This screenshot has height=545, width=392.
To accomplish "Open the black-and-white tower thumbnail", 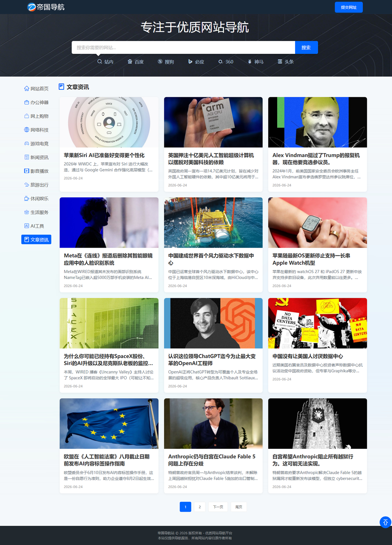I will (318, 423).
